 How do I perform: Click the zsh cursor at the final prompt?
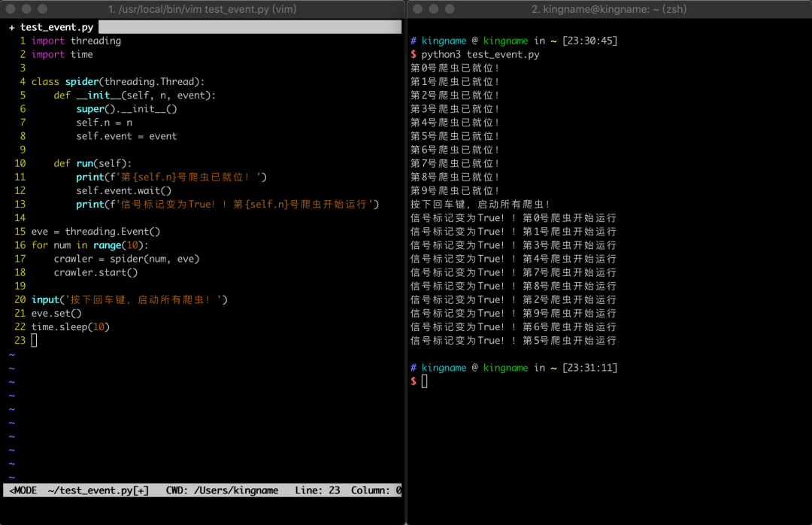(x=425, y=381)
